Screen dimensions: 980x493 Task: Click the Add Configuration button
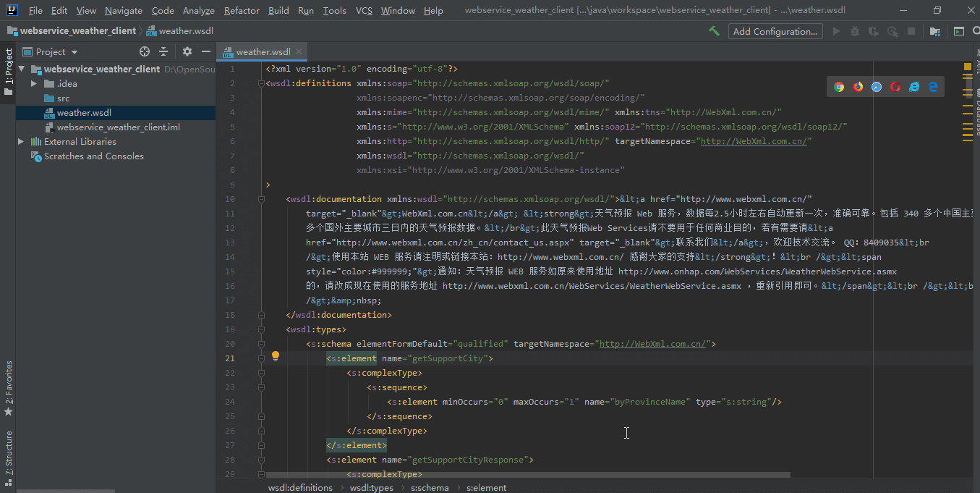pos(775,31)
